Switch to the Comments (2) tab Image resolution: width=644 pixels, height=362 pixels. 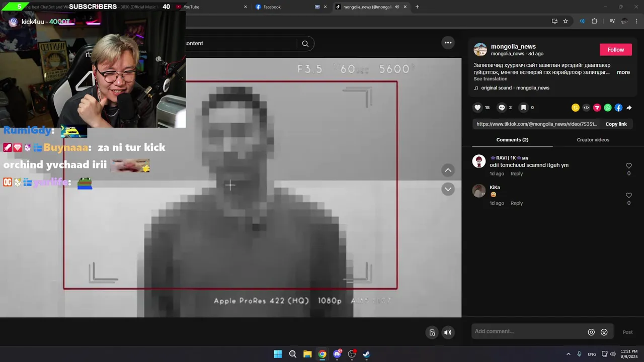512,140
